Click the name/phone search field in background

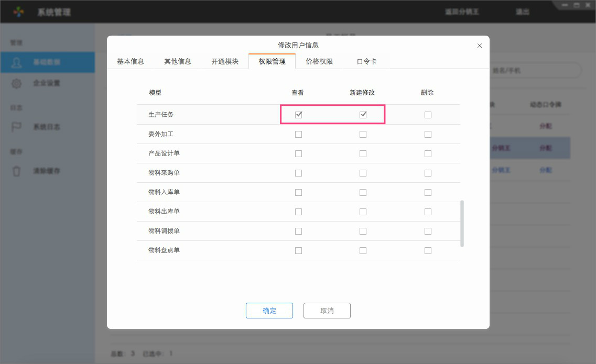(534, 70)
